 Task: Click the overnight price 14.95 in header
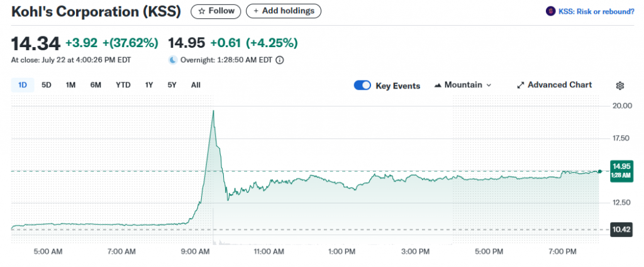tap(187, 43)
